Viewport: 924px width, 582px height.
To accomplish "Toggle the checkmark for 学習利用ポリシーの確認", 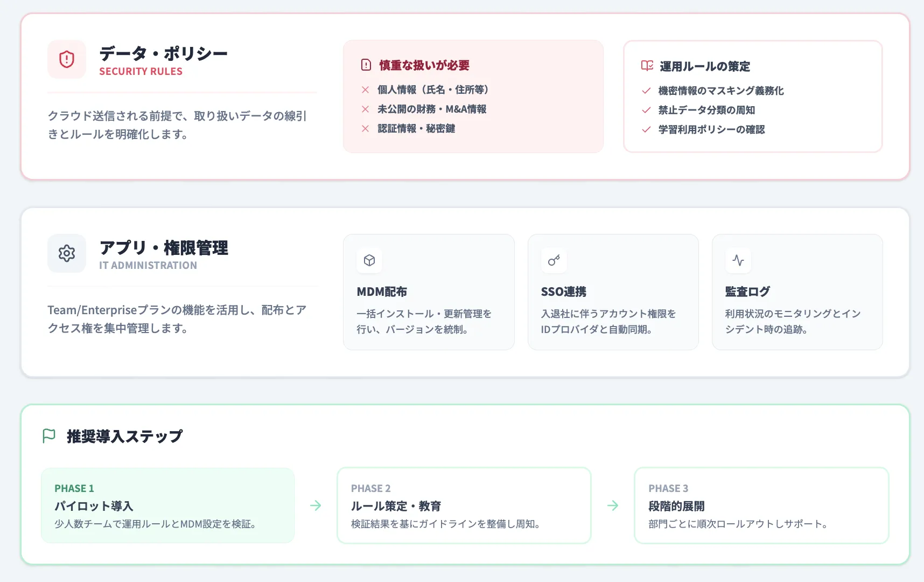I will point(645,130).
